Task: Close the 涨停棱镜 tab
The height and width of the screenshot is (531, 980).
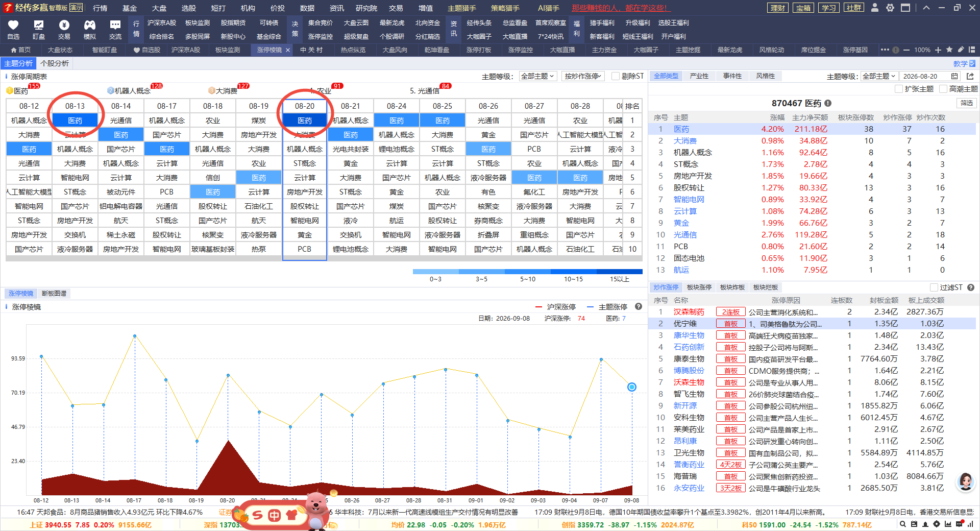Action: coord(288,50)
